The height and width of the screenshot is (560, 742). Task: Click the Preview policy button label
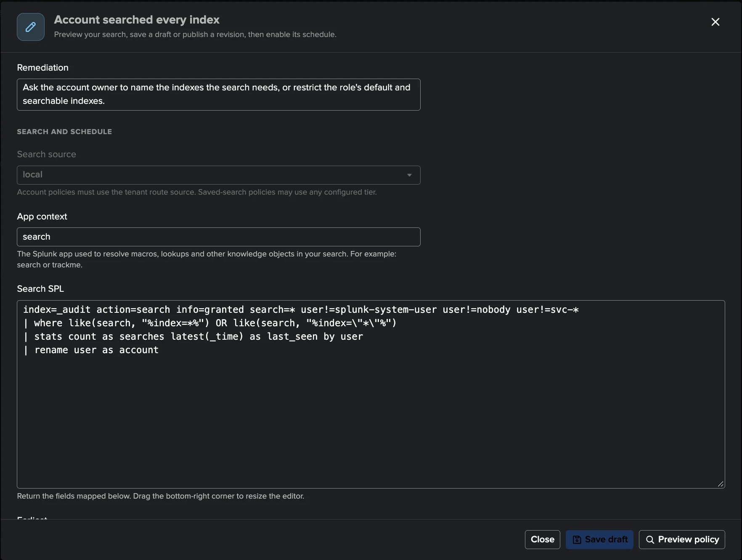pos(689,540)
